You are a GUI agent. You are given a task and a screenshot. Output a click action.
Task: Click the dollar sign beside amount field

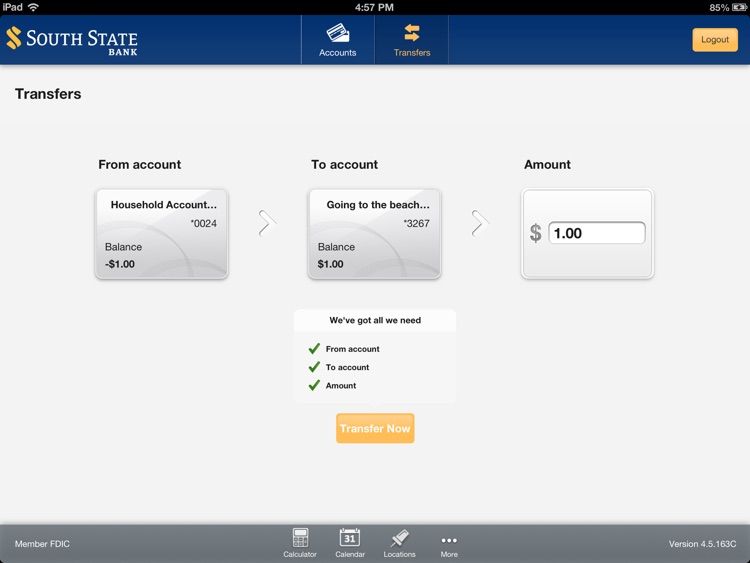pyautogui.click(x=536, y=233)
